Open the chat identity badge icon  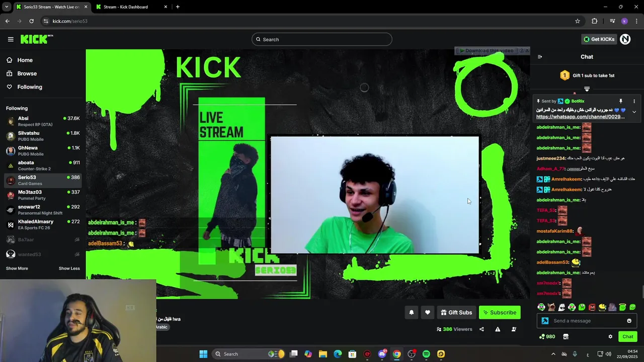pos(545,321)
